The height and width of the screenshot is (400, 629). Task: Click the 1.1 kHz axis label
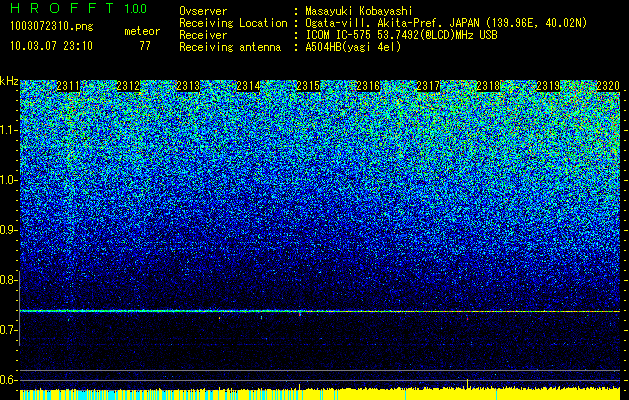(x=7, y=130)
